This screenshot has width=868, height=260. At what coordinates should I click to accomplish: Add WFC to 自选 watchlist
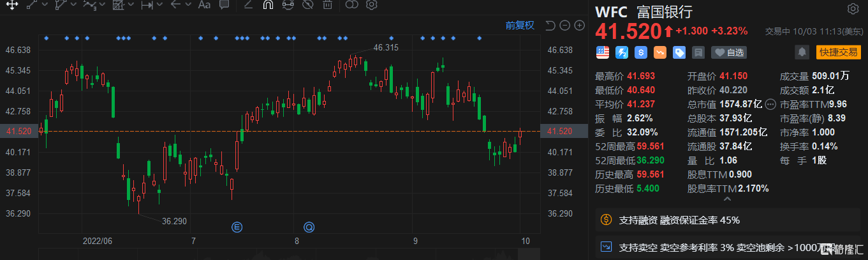coord(728,52)
